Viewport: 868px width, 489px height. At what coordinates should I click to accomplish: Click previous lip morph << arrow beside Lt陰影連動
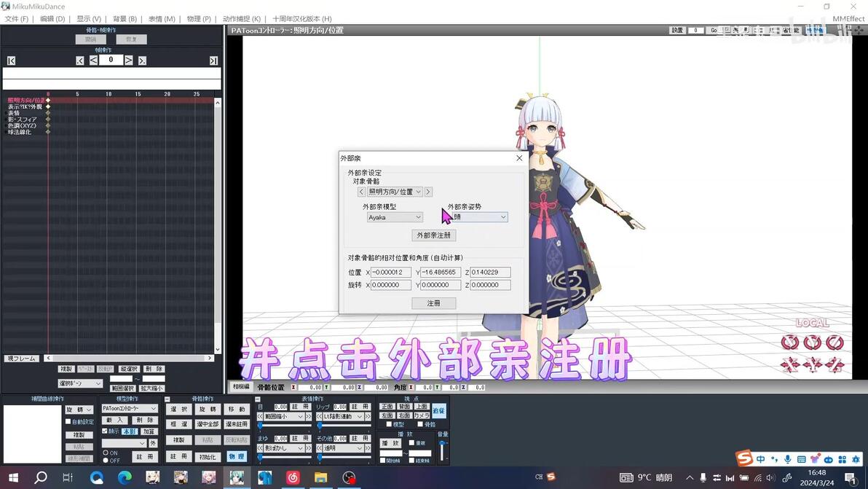pos(320,416)
